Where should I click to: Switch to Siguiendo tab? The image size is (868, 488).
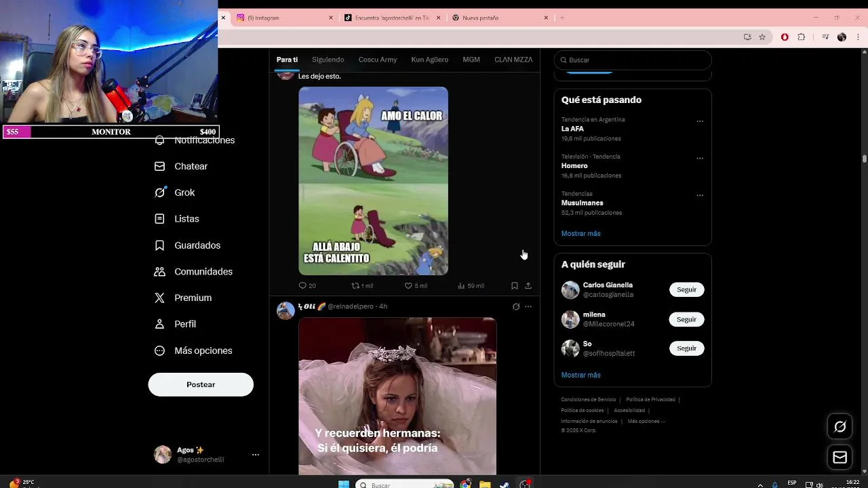[328, 60]
